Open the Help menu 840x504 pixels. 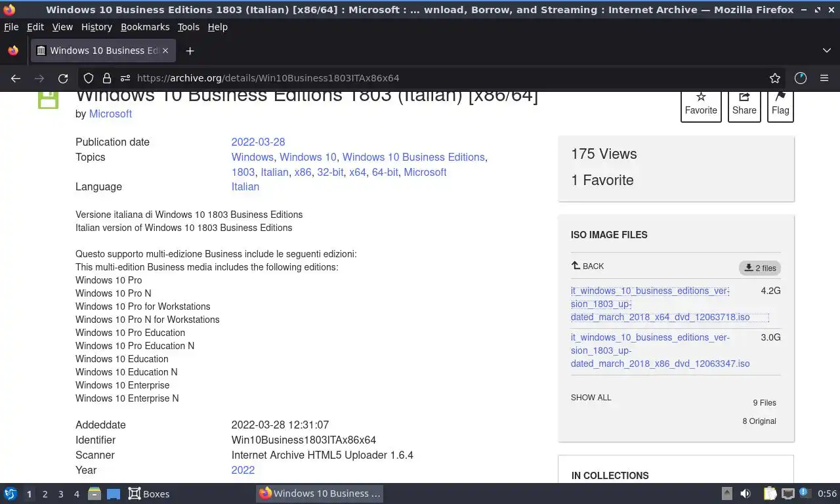[x=218, y=27]
